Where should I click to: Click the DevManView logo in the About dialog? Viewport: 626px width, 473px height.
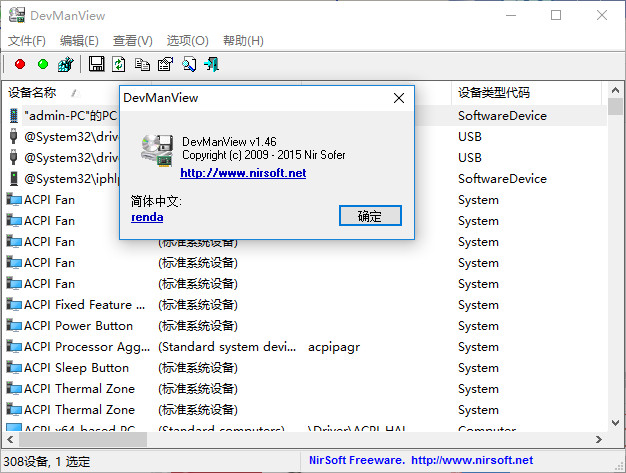point(157,150)
